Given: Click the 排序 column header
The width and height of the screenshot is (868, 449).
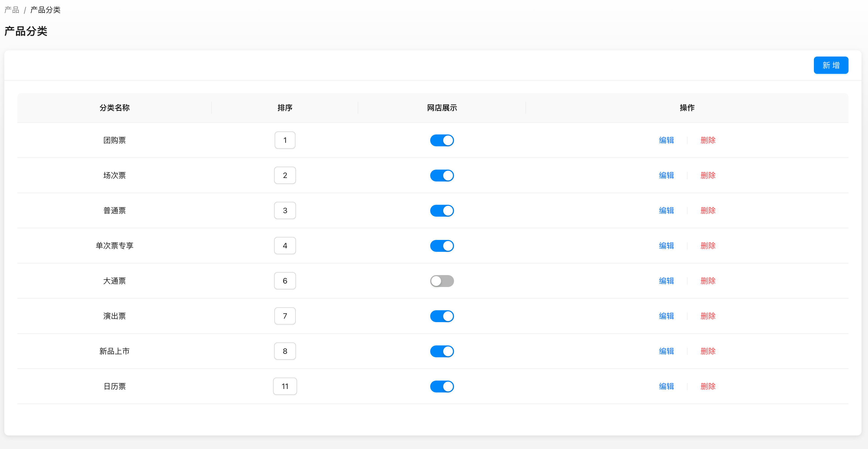Looking at the screenshot, I should coord(285,108).
